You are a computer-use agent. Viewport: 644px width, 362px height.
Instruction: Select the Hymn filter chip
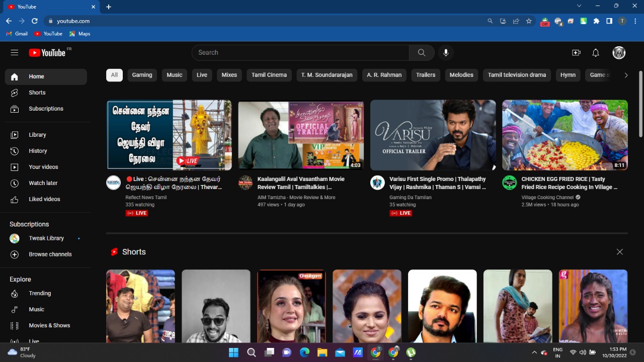click(568, 75)
